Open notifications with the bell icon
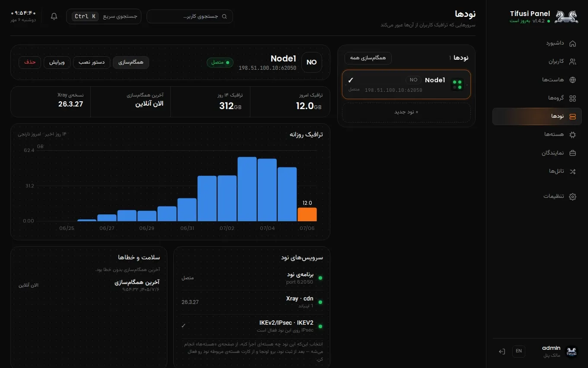 (54, 16)
